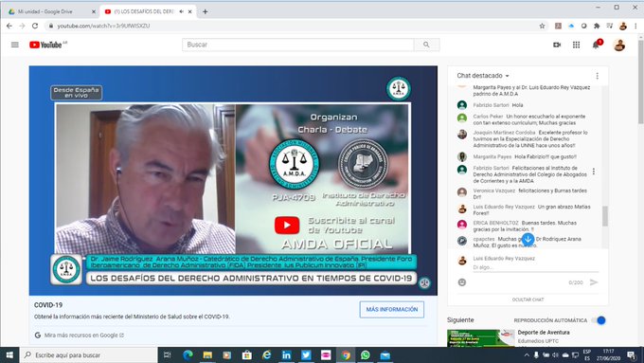
Task: Click the browser address bar URL
Action: 103,26
